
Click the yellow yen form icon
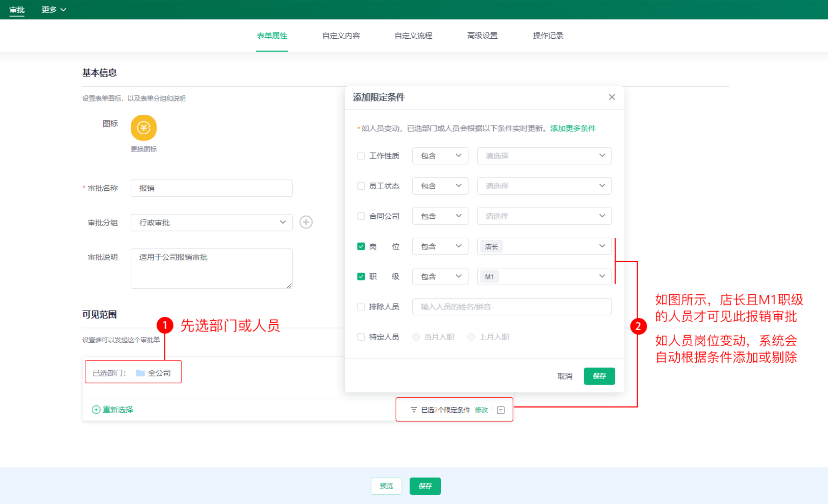click(143, 128)
